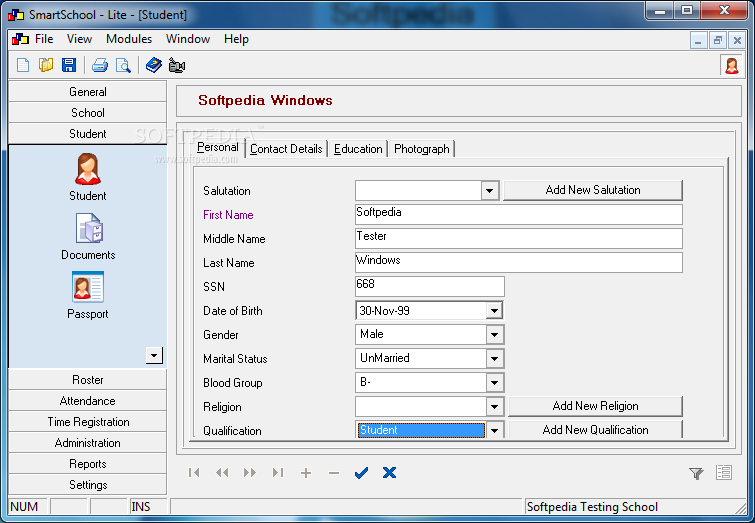Click the Print toolbar icon
Screen dimensions: 755x523
100,65
